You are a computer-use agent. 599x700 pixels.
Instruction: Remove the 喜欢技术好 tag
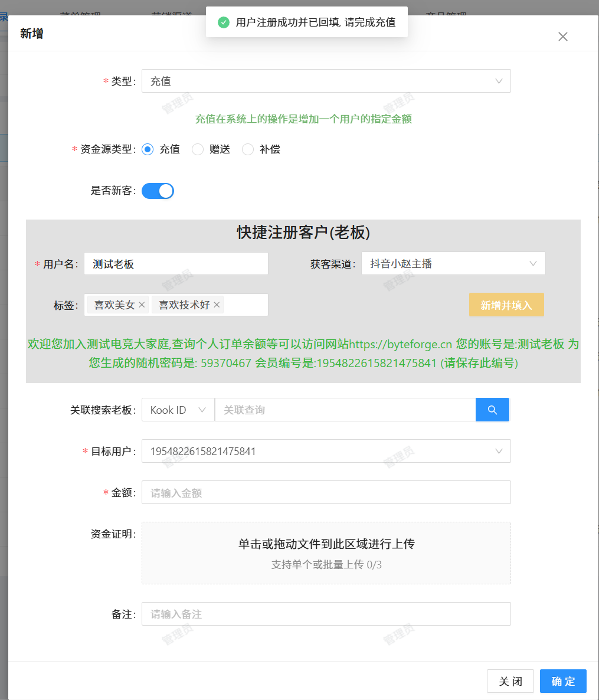tap(217, 305)
